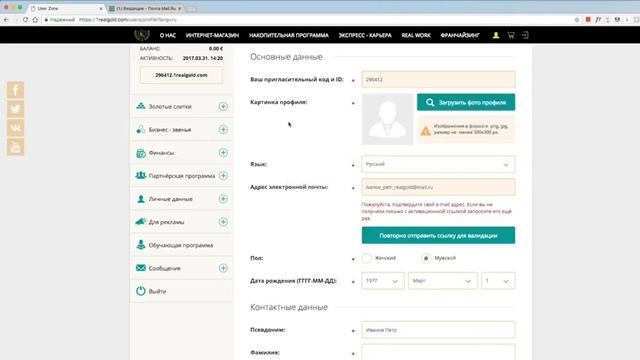640x360 pixels.
Task: Bookmark page with star icon
Action: click(x=577, y=20)
